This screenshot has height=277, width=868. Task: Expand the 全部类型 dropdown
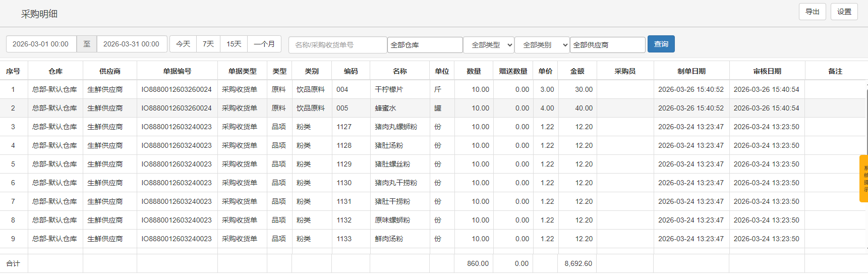pyautogui.click(x=489, y=45)
